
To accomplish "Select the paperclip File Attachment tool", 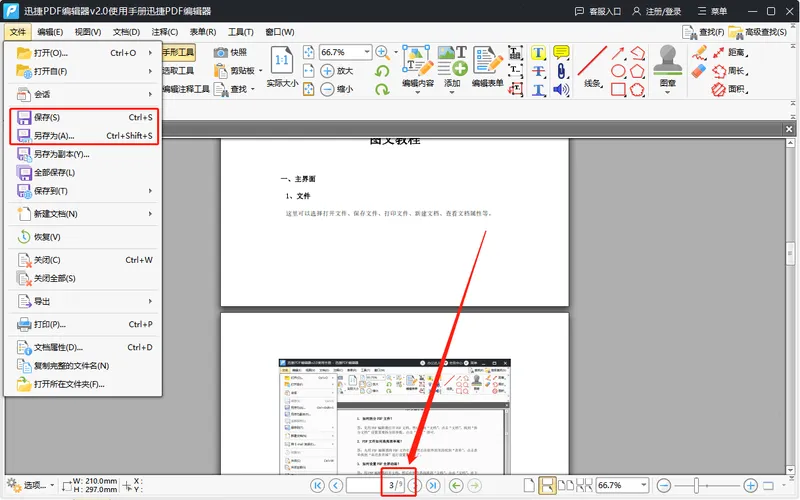I will point(561,71).
